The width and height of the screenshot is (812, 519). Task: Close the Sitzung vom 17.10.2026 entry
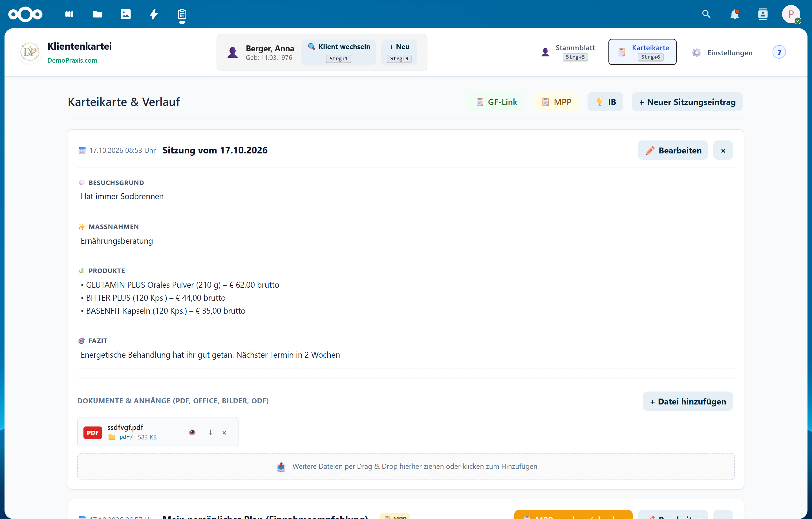click(x=723, y=151)
